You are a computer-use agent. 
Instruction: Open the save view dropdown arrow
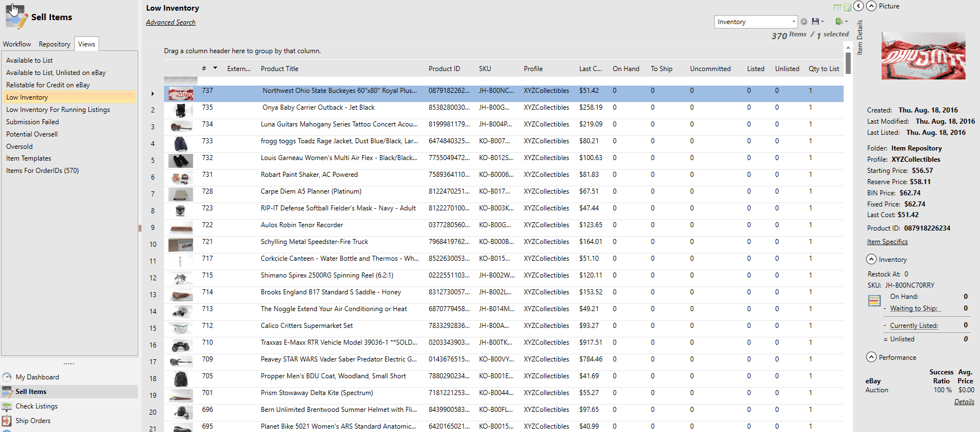[x=822, y=22]
